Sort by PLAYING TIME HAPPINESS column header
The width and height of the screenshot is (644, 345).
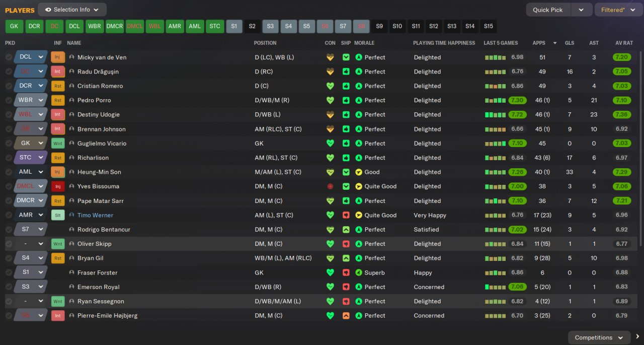(444, 43)
